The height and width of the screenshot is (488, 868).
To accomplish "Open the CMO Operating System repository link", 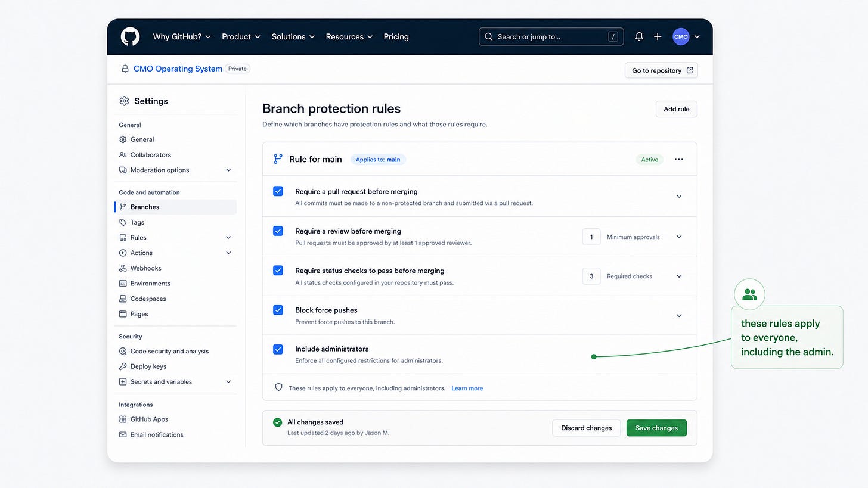I will click(x=178, y=69).
